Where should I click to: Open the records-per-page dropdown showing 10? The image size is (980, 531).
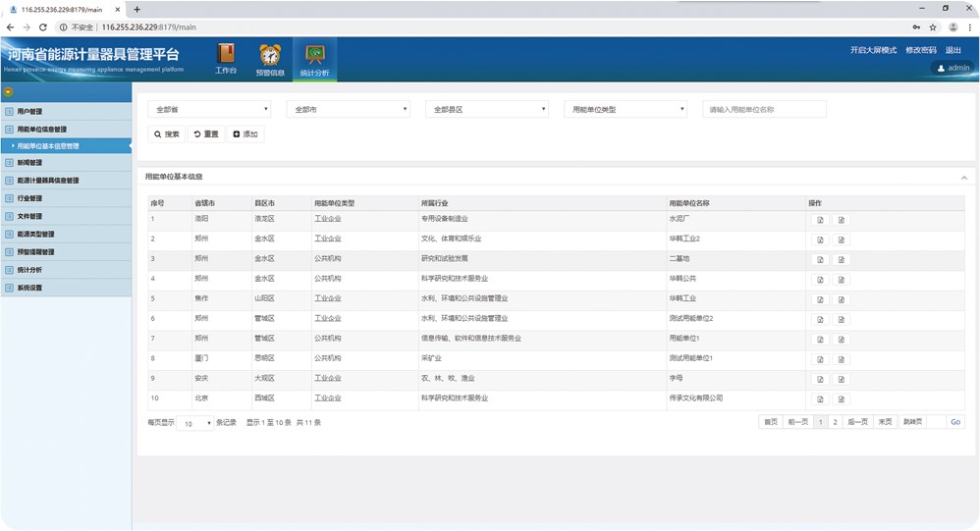[x=195, y=424]
